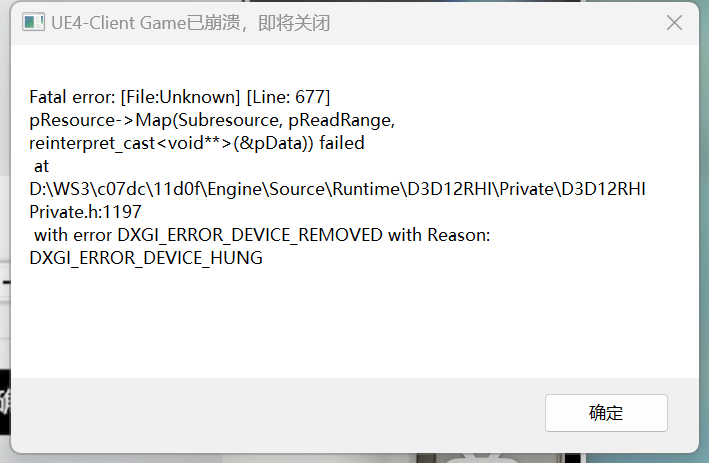Click the DXGI_ERROR_DEVICE_REMOVED text

pyautogui.click(x=250, y=235)
